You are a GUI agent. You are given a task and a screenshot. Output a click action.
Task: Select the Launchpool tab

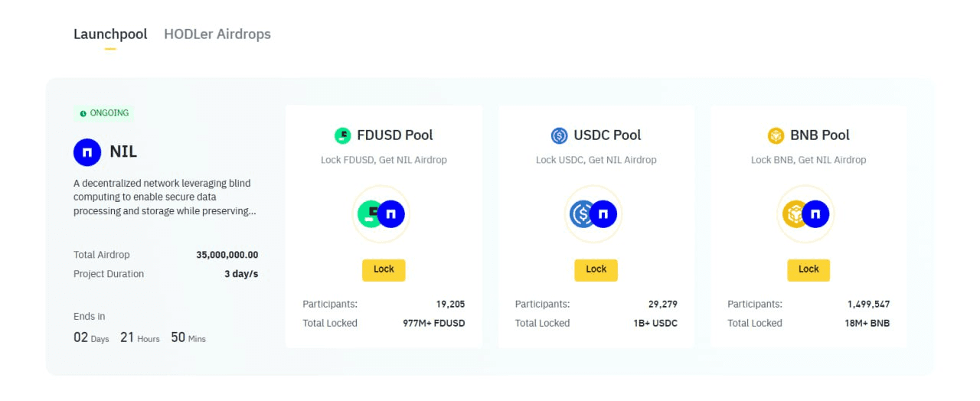click(110, 34)
